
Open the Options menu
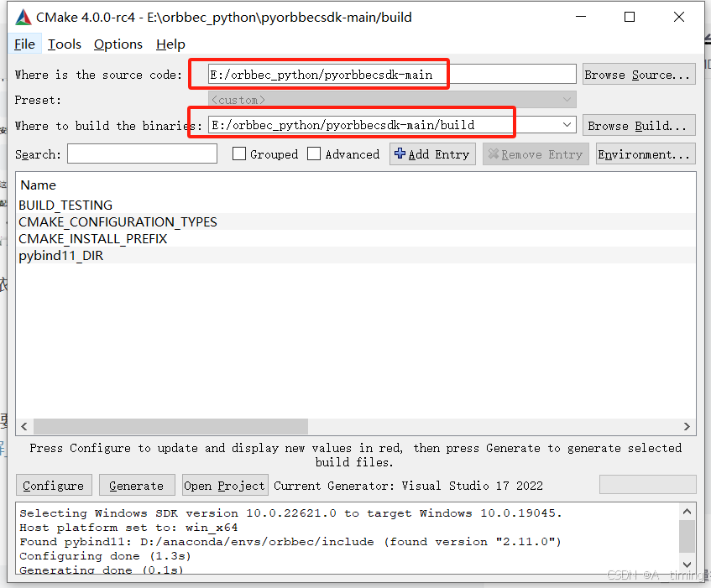coord(118,44)
